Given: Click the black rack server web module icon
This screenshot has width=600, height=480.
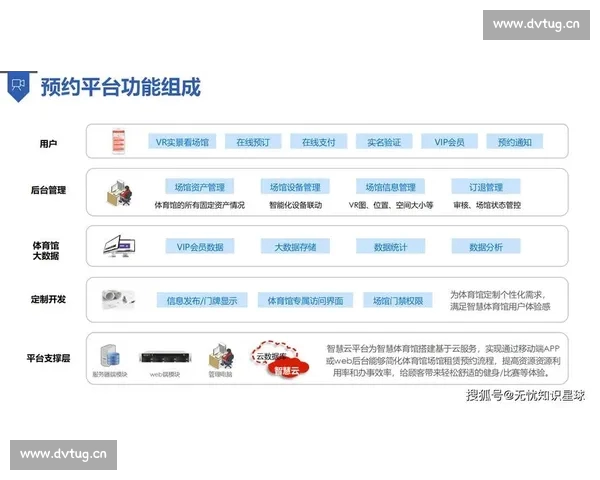Looking at the screenshot, I should tap(165, 358).
